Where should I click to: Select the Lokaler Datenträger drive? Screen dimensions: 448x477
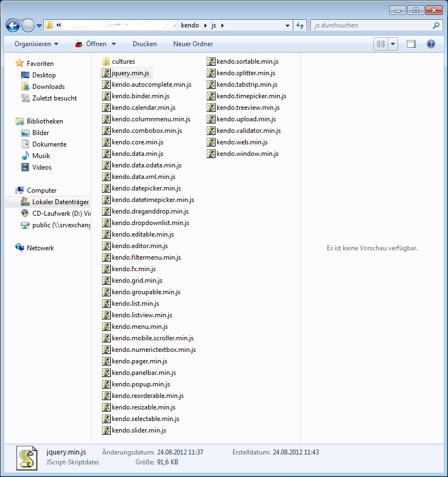click(x=48, y=201)
